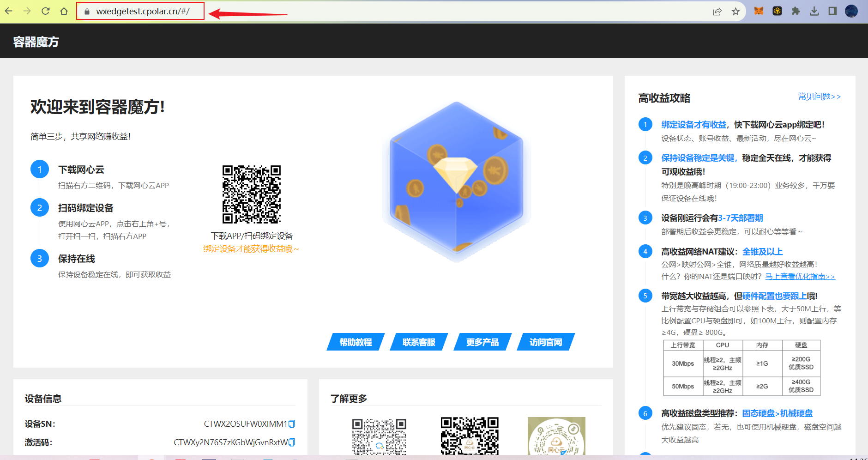
Task: Focus the wxedgetest.cpolar.cn URL field
Action: (143, 12)
